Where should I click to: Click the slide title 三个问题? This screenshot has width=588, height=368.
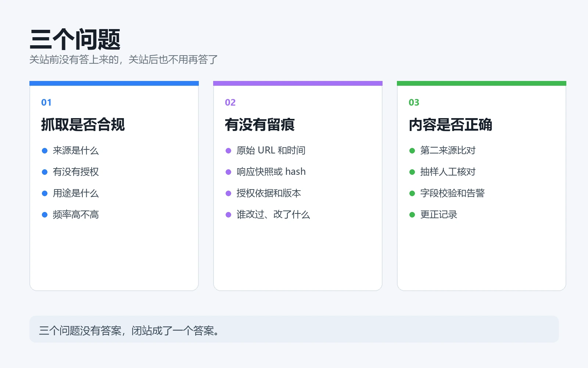tap(75, 39)
